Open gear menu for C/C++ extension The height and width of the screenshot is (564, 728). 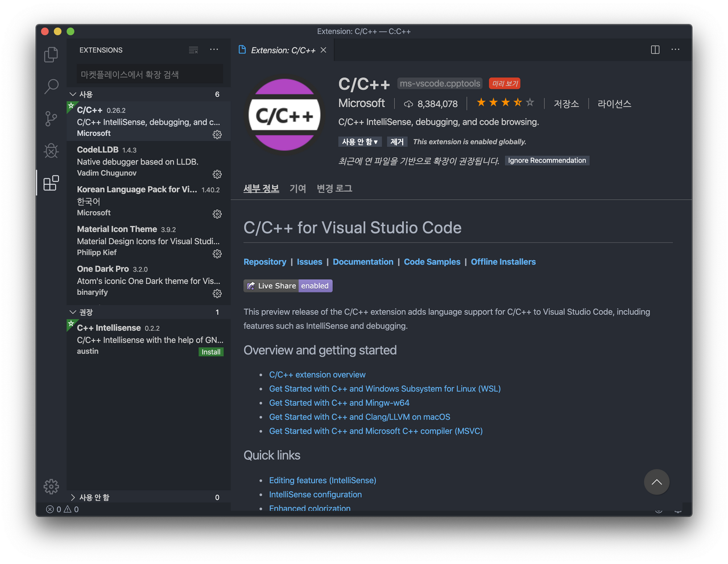(217, 134)
